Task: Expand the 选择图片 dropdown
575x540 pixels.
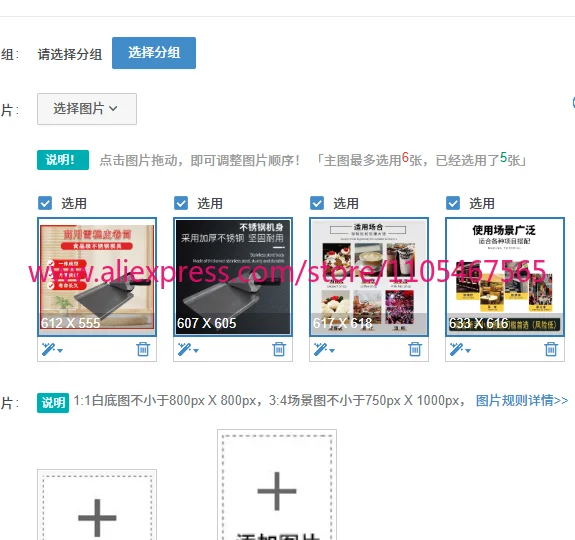Action: [87, 109]
